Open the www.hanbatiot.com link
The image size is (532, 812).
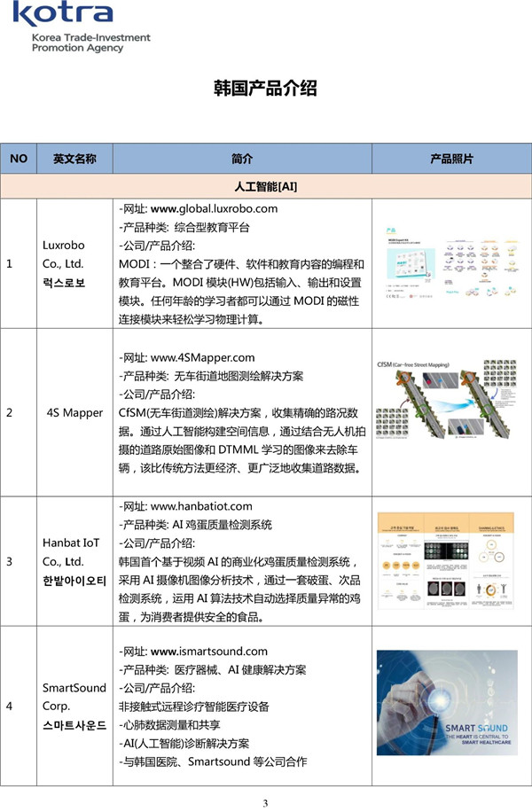coord(201,506)
